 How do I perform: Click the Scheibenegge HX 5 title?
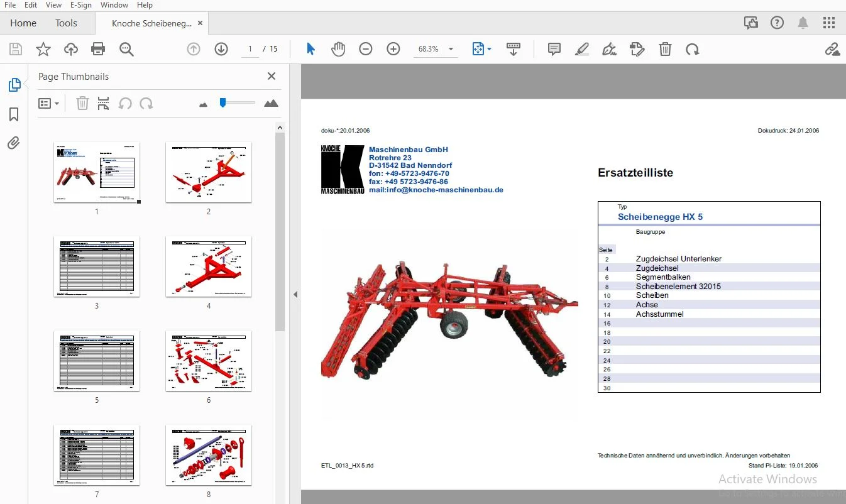[660, 217]
